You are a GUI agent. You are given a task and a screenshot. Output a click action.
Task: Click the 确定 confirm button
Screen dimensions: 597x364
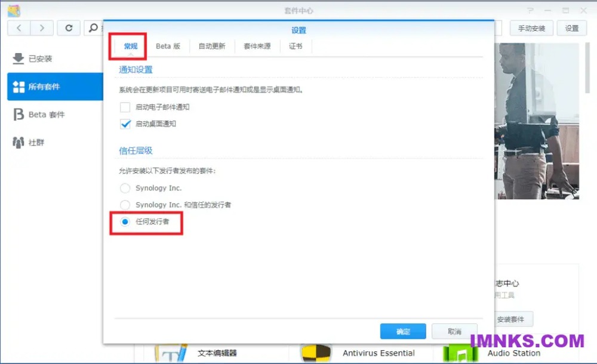point(403,332)
